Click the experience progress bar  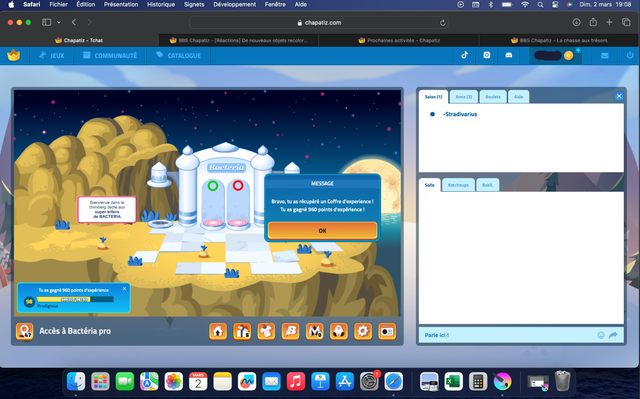click(x=75, y=299)
